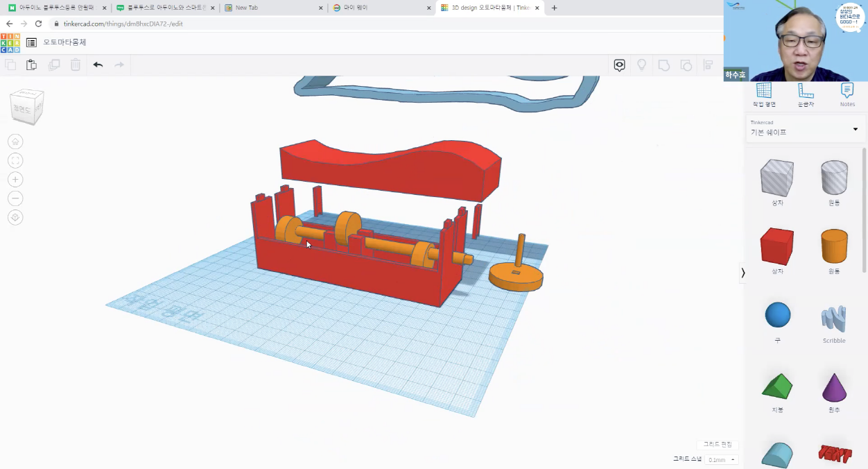Click the design name 오토마타몸체
Image resolution: width=868 pixels, height=469 pixels.
point(64,42)
